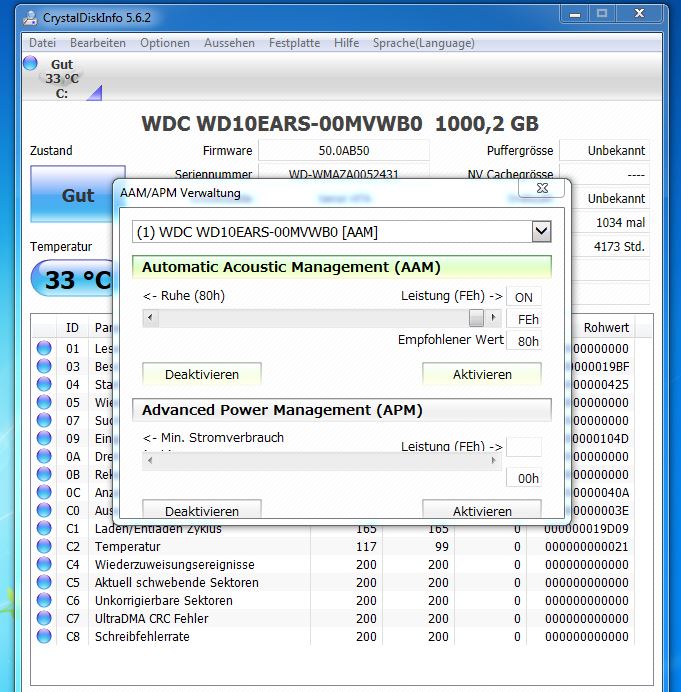The height and width of the screenshot is (692, 681).
Task: Click status orb for Temperatur row C2
Action: [44, 546]
